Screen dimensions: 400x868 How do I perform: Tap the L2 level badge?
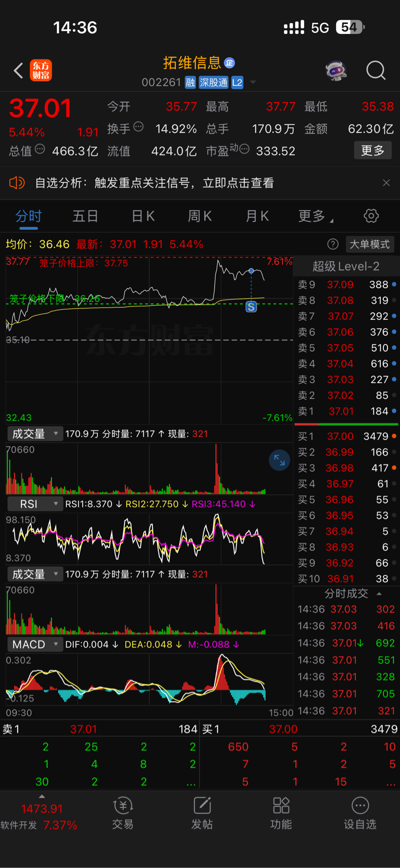click(237, 82)
